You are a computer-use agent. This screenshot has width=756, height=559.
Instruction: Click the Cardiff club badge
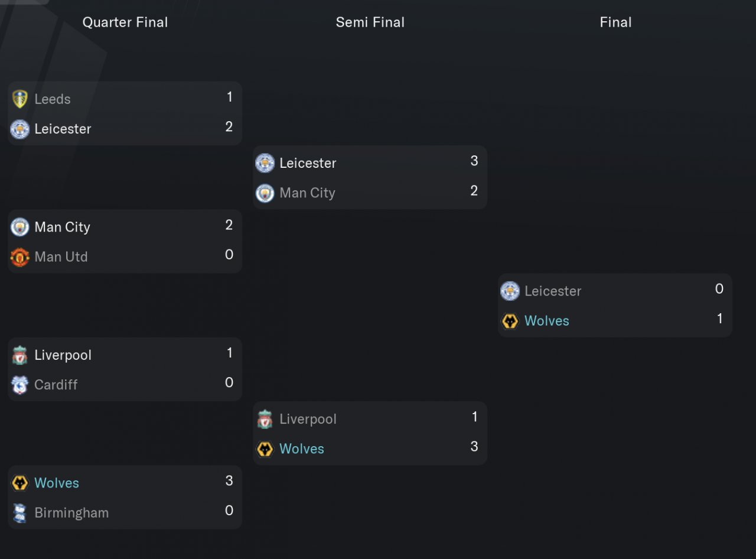[x=20, y=385]
